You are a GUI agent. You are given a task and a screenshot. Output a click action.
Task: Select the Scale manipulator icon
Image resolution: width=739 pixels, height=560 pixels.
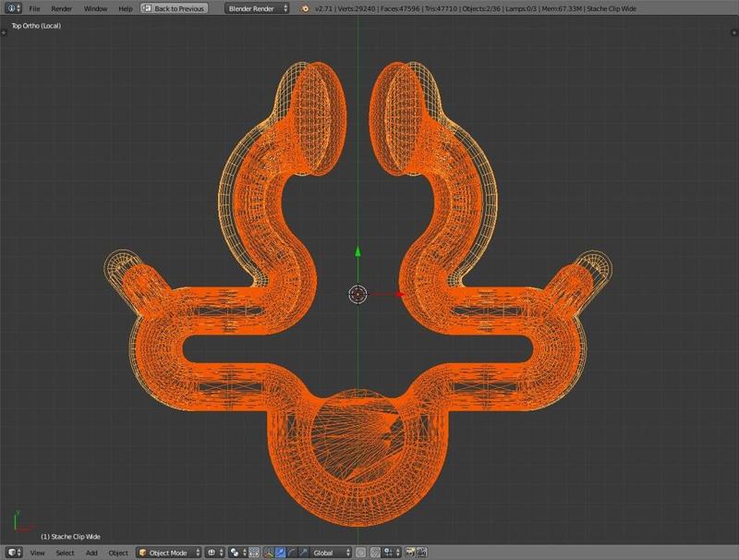[x=304, y=553]
